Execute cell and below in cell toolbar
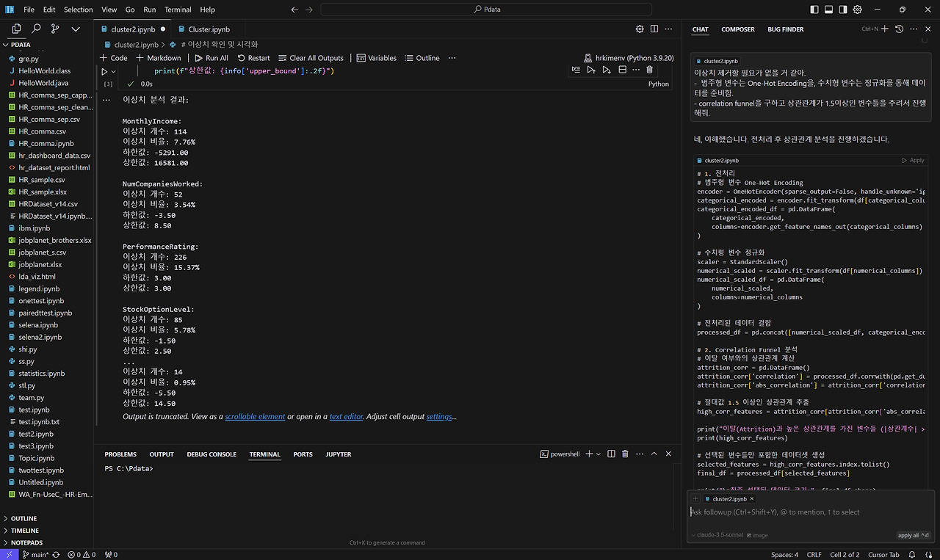Image resolution: width=940 pixels, height=560 pixels. tap(607, 70)
